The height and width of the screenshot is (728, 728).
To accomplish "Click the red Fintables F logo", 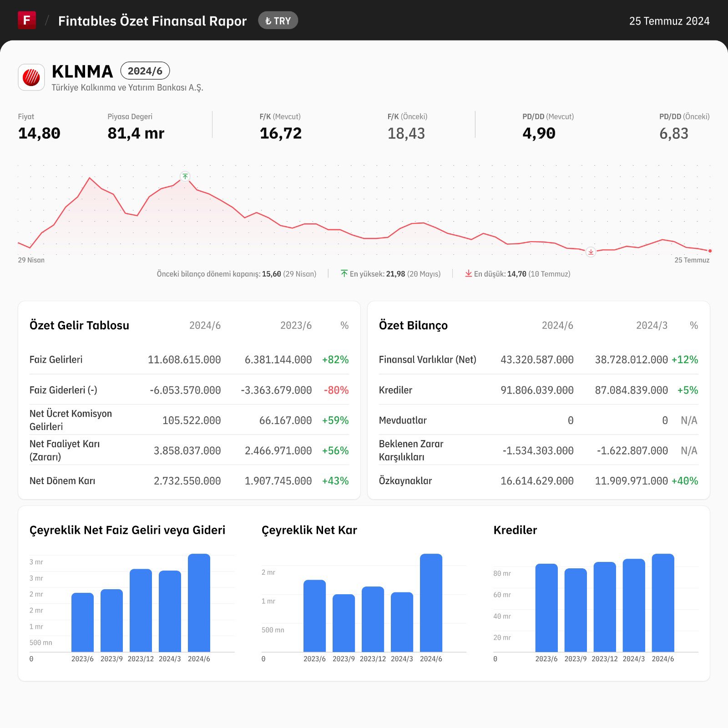I will pos(27,20).
